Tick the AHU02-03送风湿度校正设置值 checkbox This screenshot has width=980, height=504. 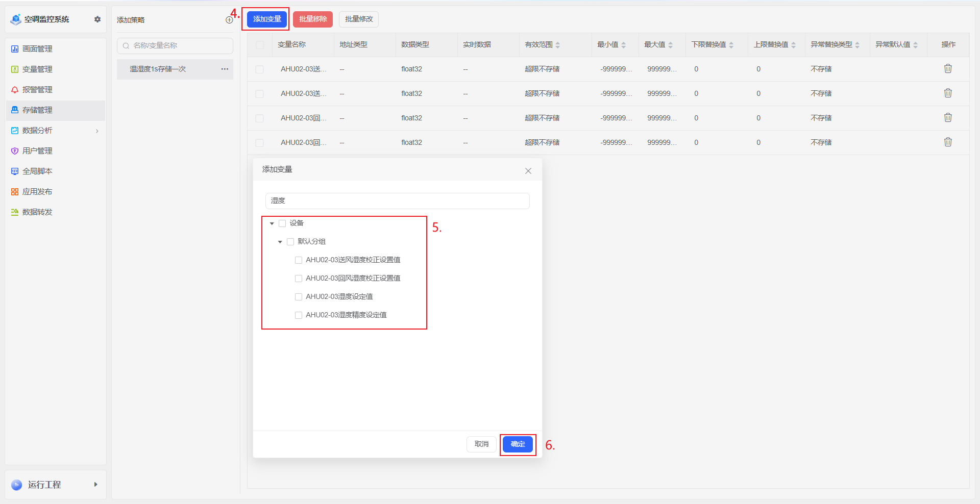(299, 260)
